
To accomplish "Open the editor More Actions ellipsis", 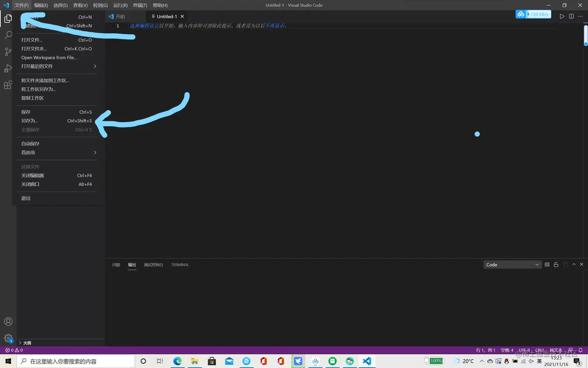I will [580, 16].
